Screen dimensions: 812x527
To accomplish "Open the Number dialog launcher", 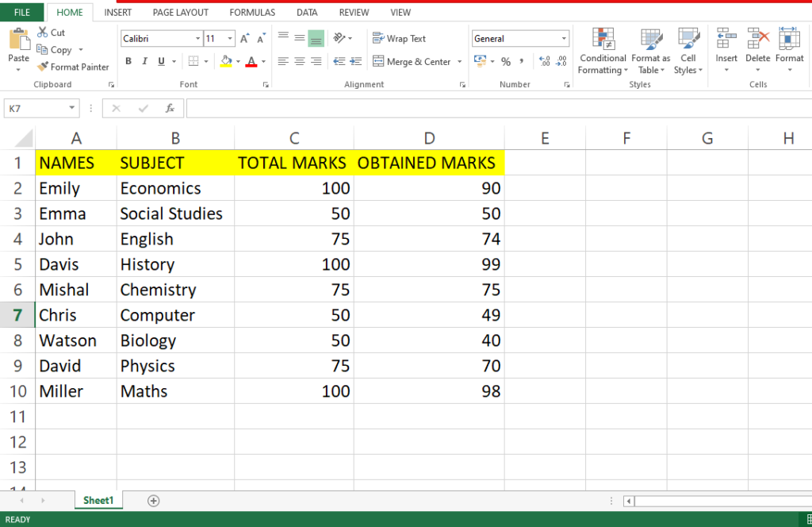I will (x=566, y=84).
